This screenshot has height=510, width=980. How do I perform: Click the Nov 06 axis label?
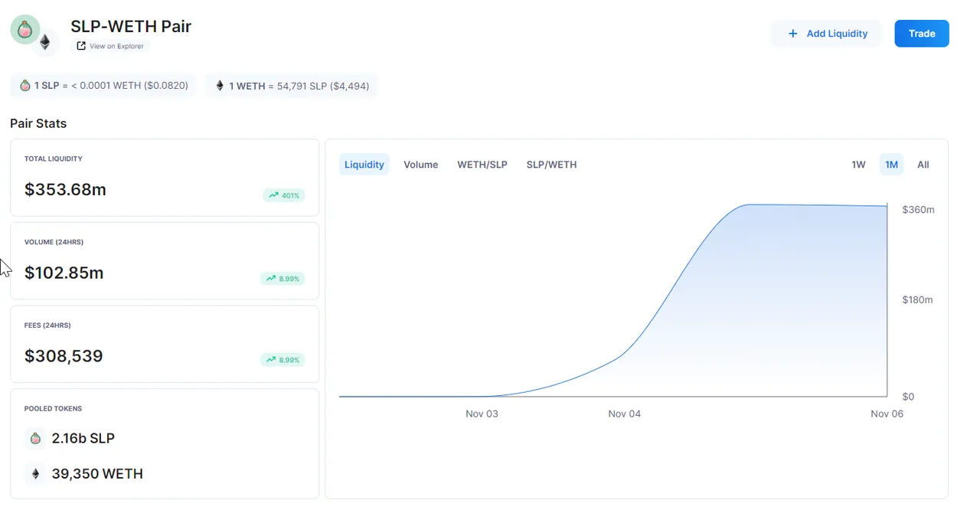coord(887,414)
